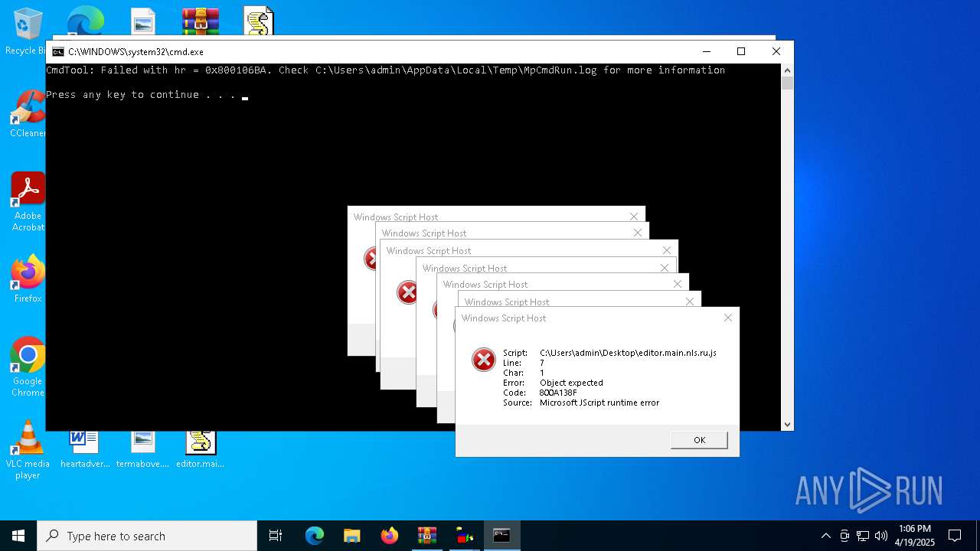Close the second Windows Script Host dialog

click(x=638, y=233)
